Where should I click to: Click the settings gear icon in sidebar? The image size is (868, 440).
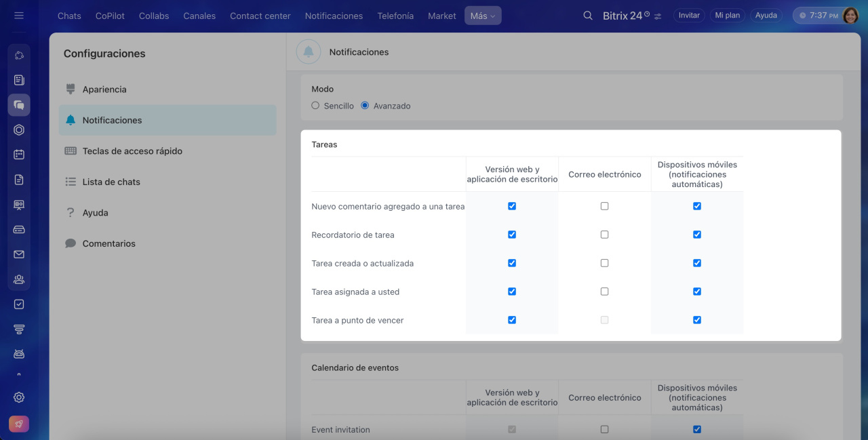point(19,397)
